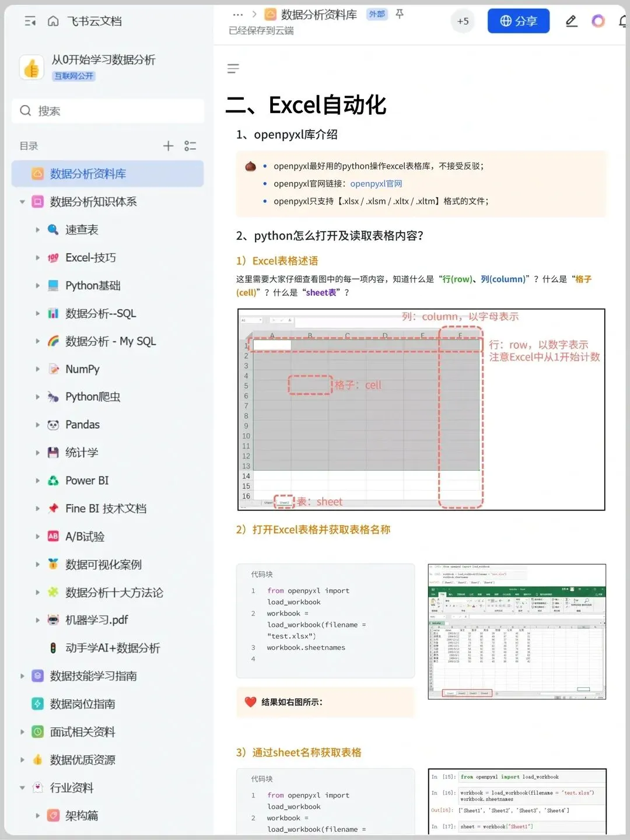The width and height of the screenshot is (630, 840).
Task: Click the A/B试验 AB icon
Action: point(53,537)
